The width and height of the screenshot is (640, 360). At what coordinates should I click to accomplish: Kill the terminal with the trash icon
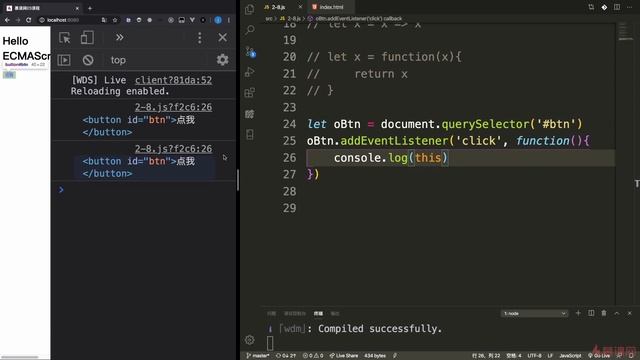click(x=604, y=313)
